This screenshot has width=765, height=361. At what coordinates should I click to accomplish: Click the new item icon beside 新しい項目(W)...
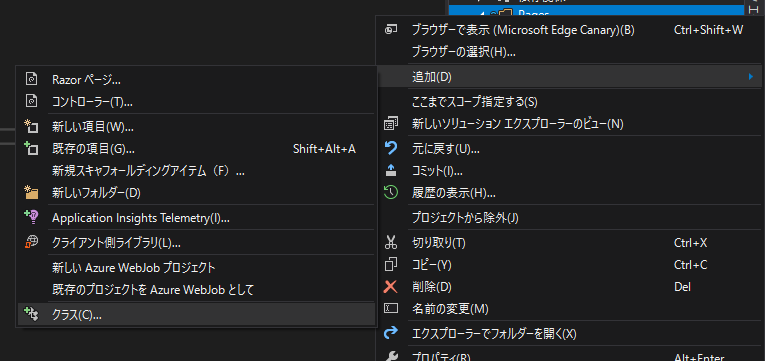pos(31,127)
